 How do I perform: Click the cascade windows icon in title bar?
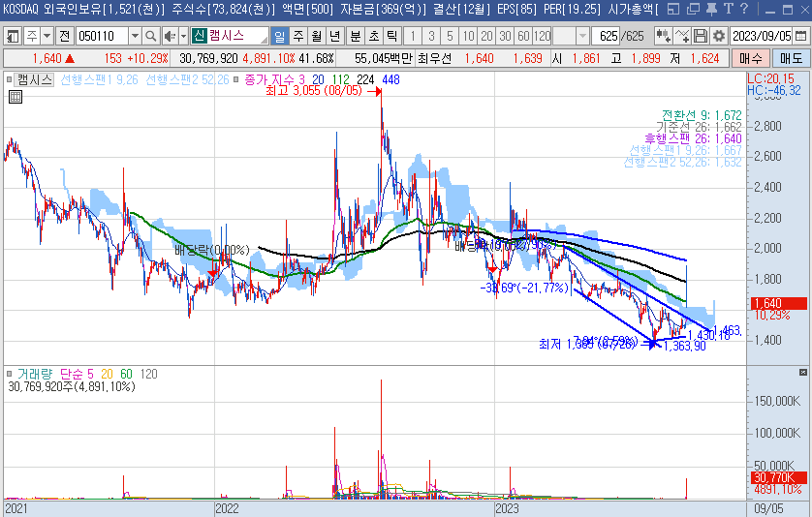pos(693,9)
